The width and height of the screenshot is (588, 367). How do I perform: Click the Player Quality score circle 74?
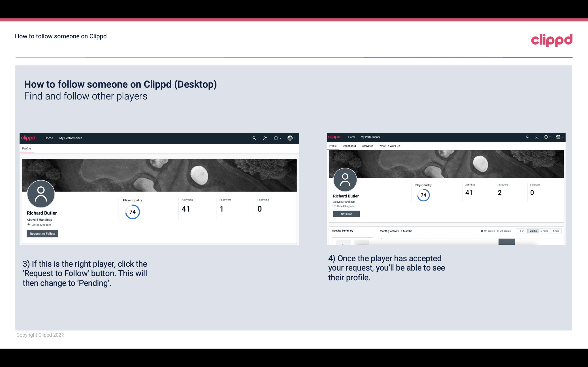tap(132, 212)
